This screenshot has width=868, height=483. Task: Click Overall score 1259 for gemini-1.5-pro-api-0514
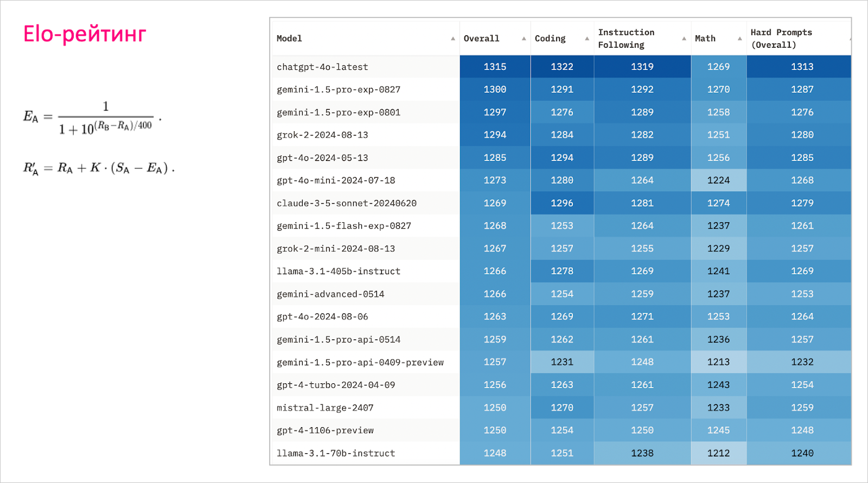(495, 339)
